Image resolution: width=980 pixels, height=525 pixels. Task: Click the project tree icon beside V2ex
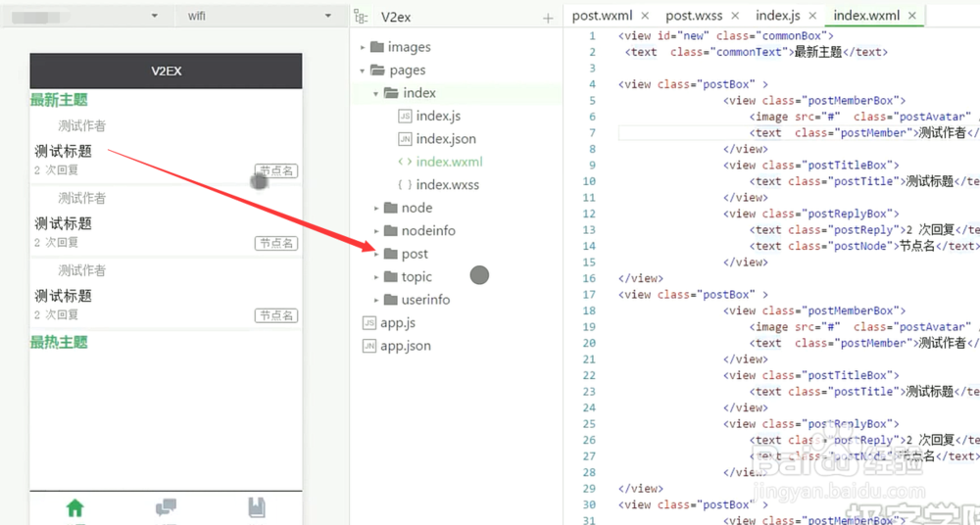pos(361,17)
